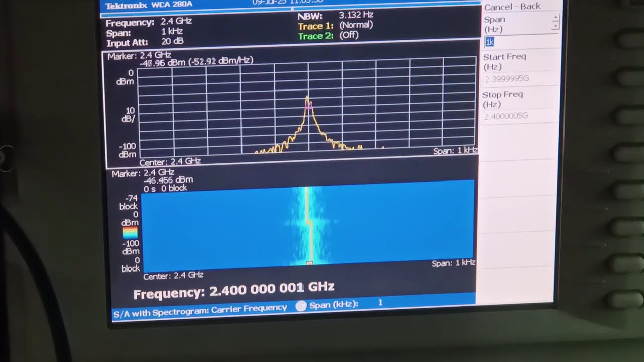The width and height of the screenshot is (644, 362).
Task: Select the Cancel - Back menu item
Action: tap(512, 7)
